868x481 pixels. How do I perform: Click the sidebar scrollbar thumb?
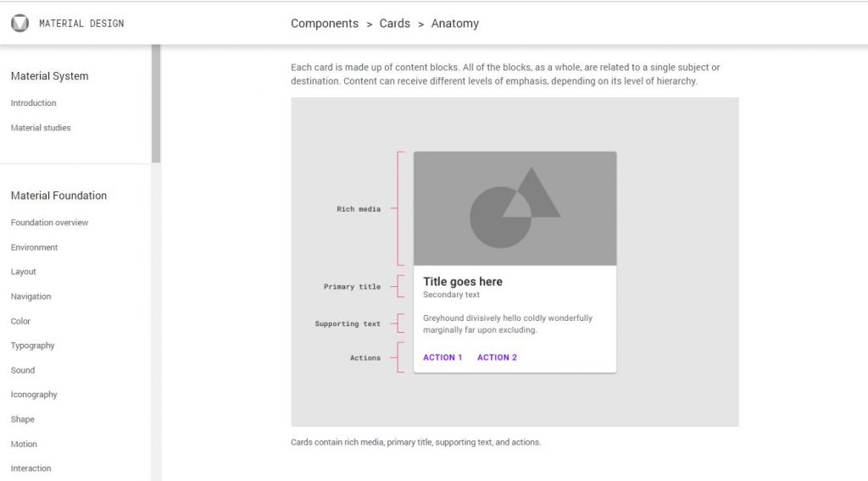156,103
